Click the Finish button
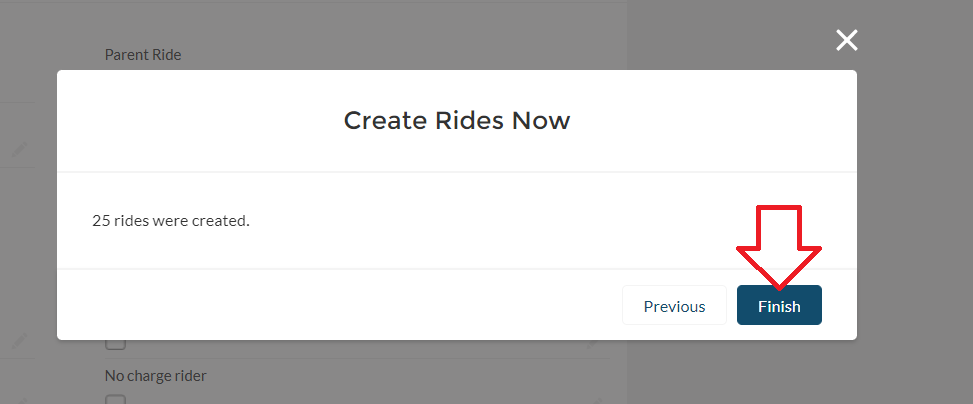 coord(779,306)
